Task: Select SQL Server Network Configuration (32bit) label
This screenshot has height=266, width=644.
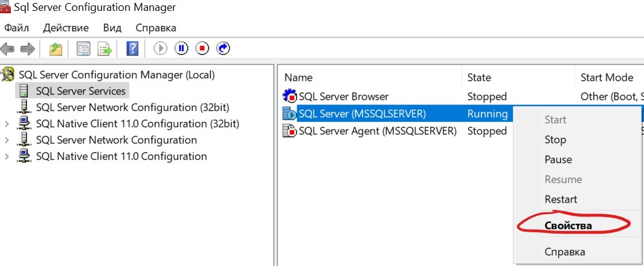Action: [x=133, y=107]
